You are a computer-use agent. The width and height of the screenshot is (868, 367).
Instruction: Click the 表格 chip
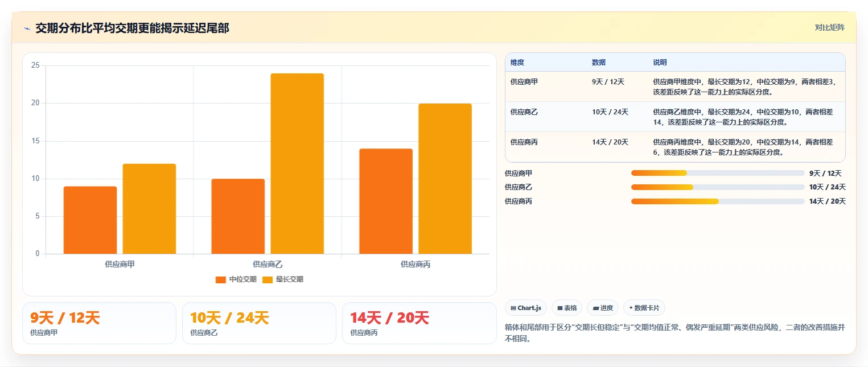(567, 308)
